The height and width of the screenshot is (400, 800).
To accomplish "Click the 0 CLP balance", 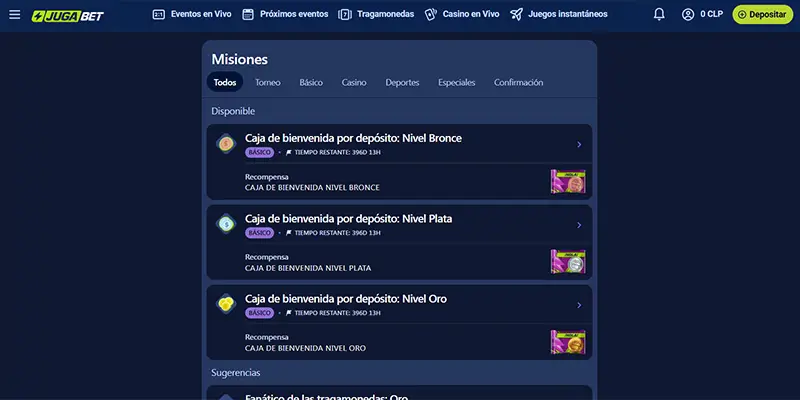I will pyautogui.click(x=712, y=14).
